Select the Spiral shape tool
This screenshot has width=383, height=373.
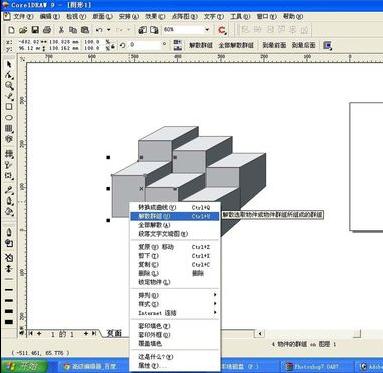(9, 139)
